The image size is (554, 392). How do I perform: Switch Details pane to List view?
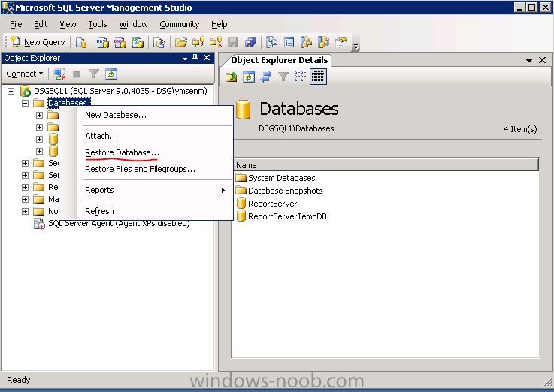301,77
